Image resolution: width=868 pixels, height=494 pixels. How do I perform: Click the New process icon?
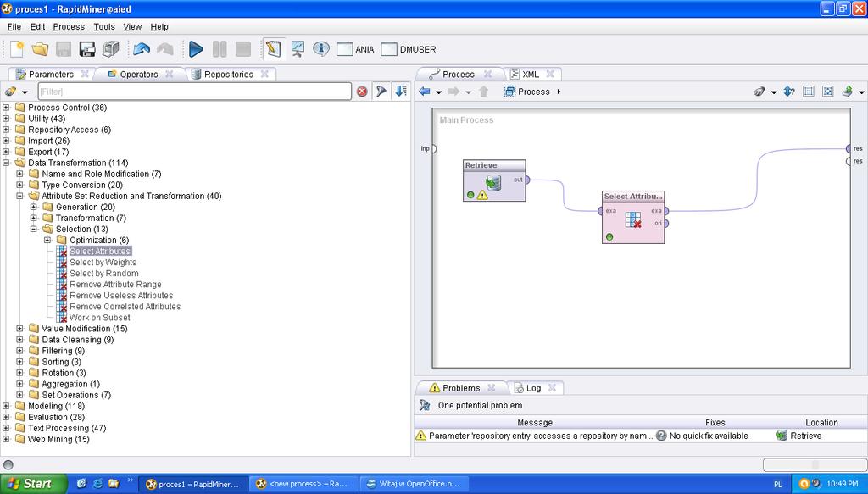(17, 49)
